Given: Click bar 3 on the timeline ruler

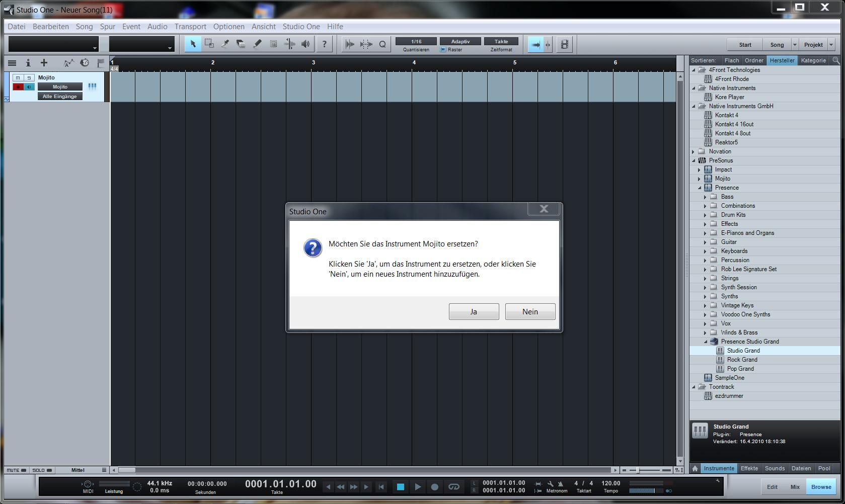Looking at the screenshot, I should pyautogui.click(x=313, y=63).
